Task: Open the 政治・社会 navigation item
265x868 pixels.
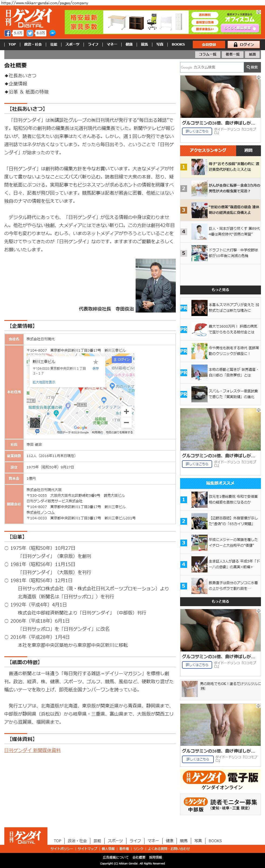Action: [33, 44]
